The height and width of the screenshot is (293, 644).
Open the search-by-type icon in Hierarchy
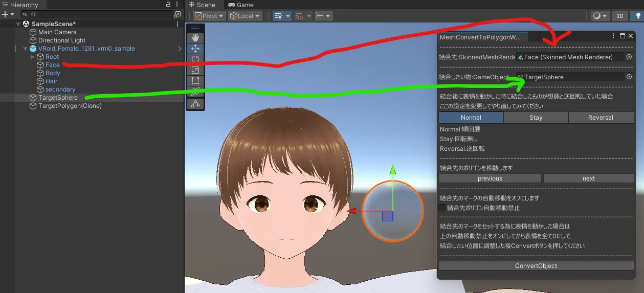(177, 14)
